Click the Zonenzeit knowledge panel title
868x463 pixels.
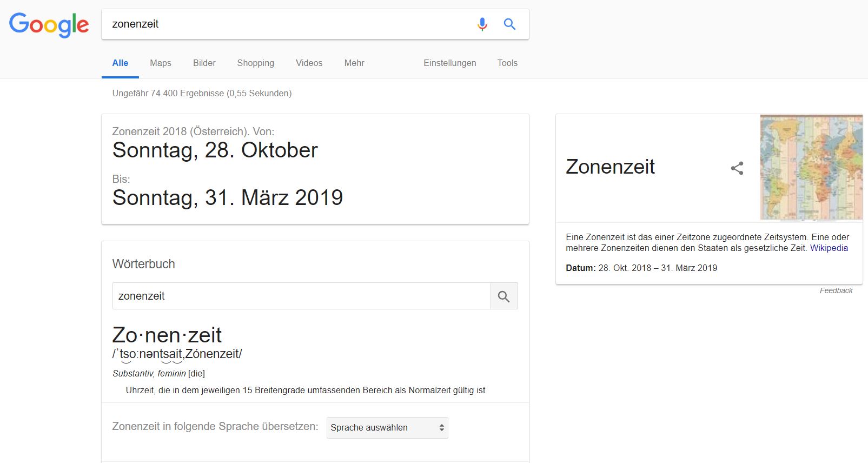click(x=610, y=167)
